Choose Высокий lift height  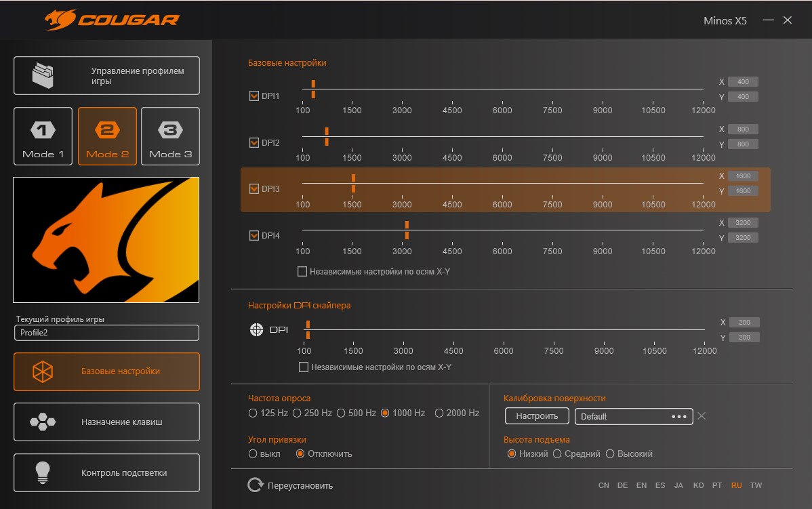coord(610,453)
